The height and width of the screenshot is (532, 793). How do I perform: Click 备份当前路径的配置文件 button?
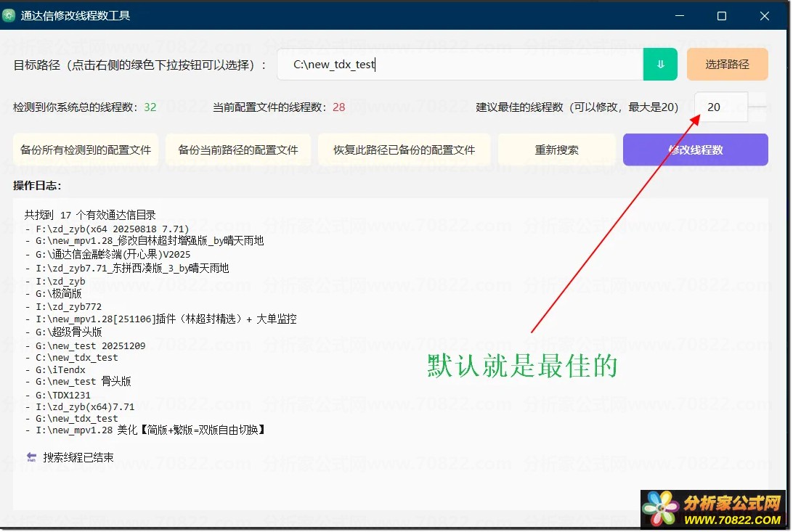[x=238, y=150]
